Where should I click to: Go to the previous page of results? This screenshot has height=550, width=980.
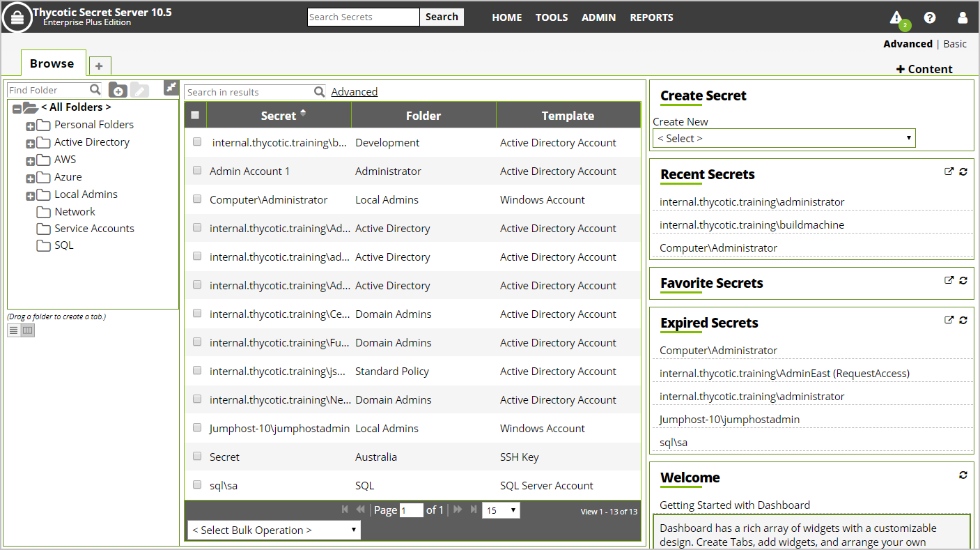tap(360, 510)
